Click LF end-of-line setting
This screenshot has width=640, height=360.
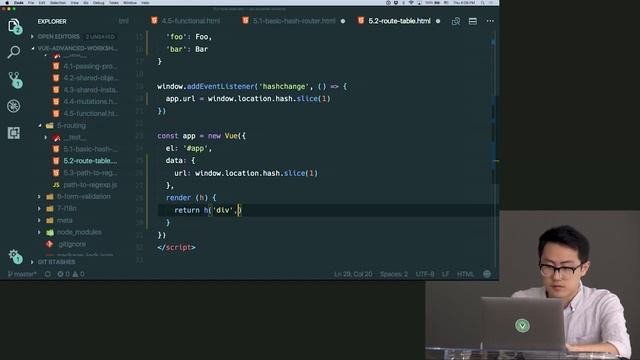pyautogui.click(x=446, y=274)
